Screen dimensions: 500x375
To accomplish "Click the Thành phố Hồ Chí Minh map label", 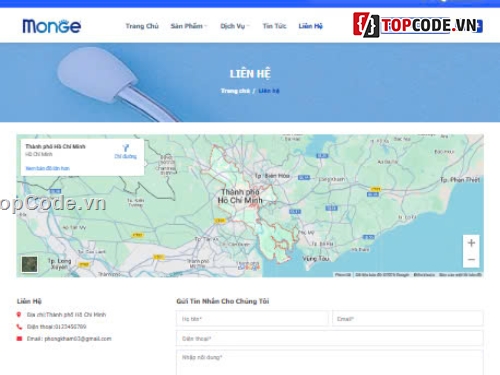I will point(240,196).
